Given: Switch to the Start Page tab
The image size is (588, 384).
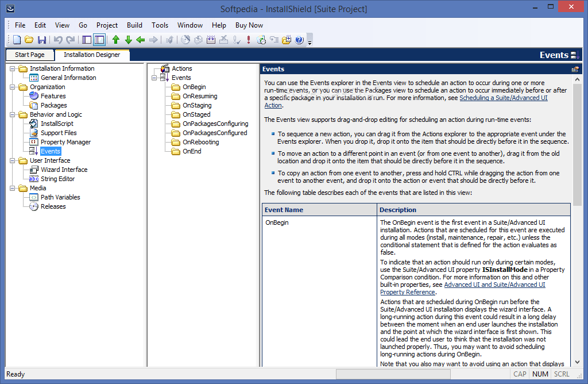Looking at the screenshot, I should click(30, 55).
